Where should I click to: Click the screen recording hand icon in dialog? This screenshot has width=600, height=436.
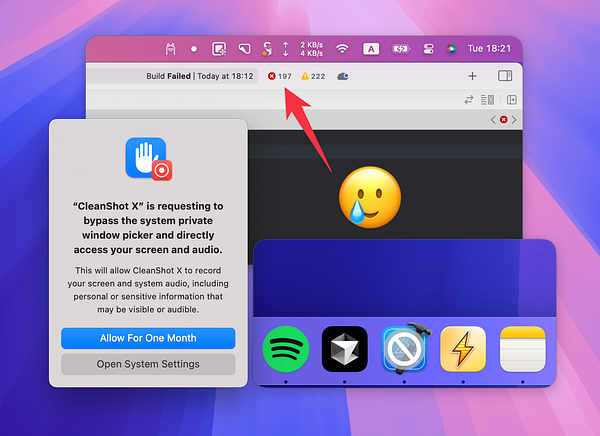coord(149,158)
